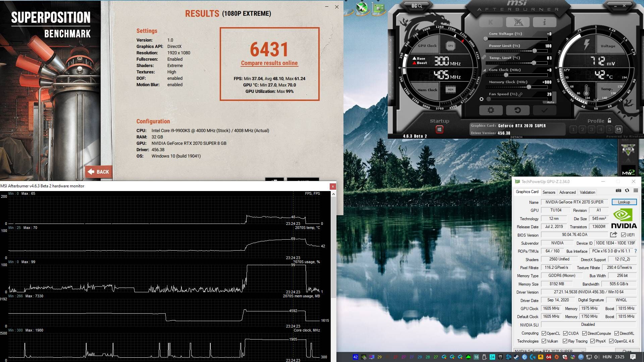Toggle the DirectML checkbox
This screenshot has height=362, width=644.
tap(616, 334)
